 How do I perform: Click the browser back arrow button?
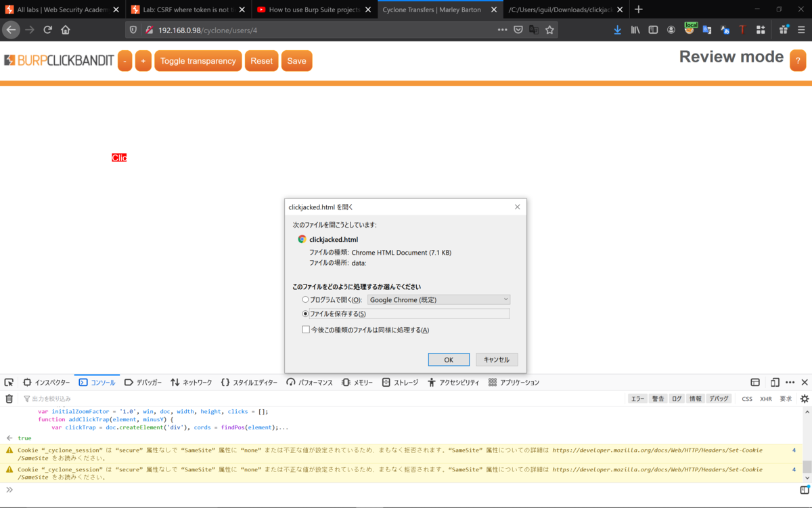point(11,30)
